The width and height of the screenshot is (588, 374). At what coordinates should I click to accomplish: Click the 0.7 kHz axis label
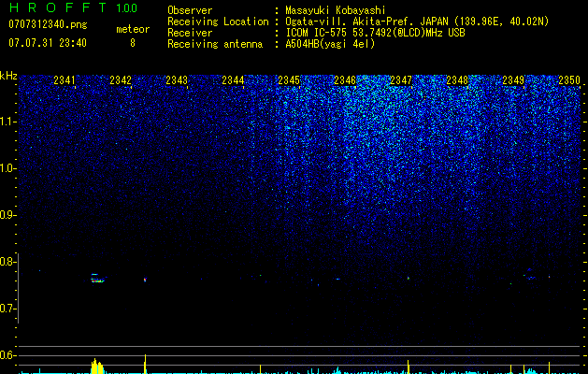click(8, 309)
